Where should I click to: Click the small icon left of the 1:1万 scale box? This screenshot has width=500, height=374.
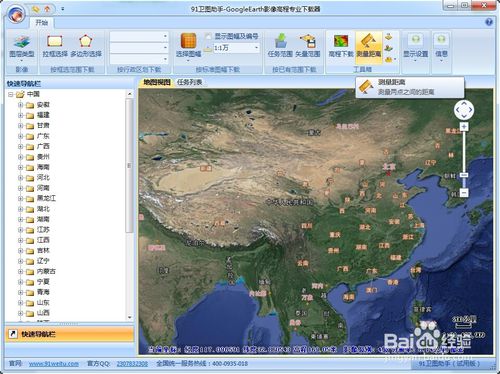tap(208, 48)
